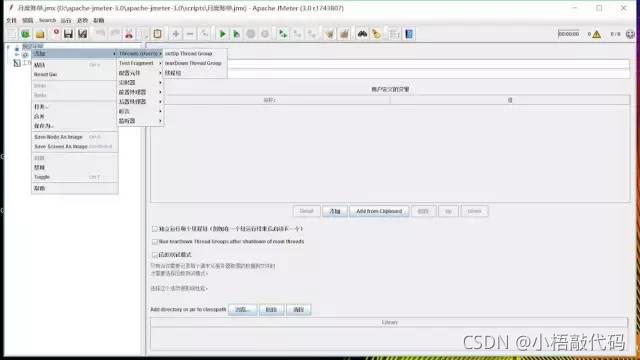Screen dimensions: 640x360
Task: Toggle the functional test mode checkbox
Action: pyautogui.click(x=155, y=255)
